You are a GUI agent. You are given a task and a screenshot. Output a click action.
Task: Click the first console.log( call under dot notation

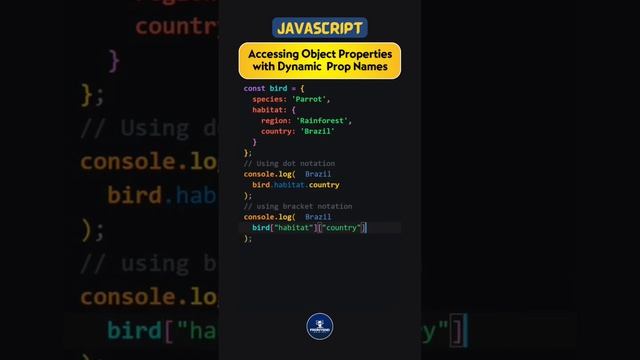coord(269,174)
